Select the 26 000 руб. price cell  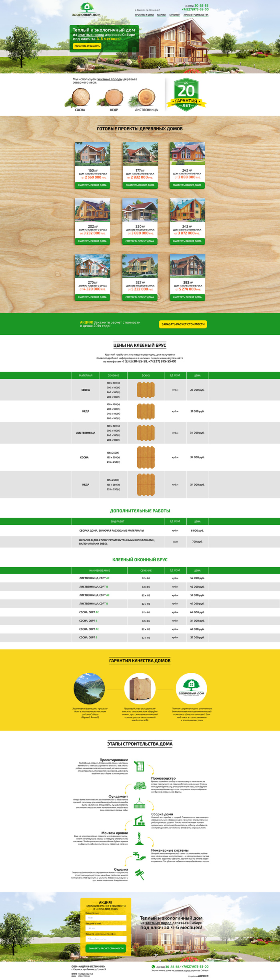pyautogui.click(x=197, y=390)
